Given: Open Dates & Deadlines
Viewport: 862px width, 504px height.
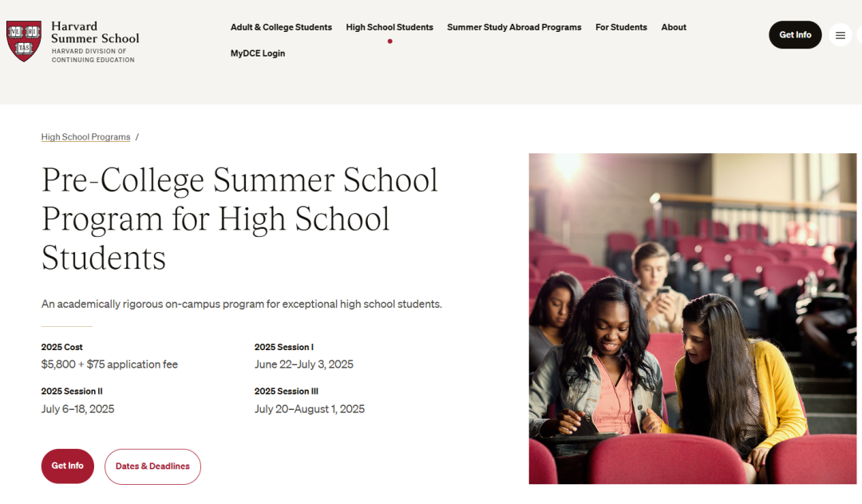Looking at the screenshot, I should (152, 467).
